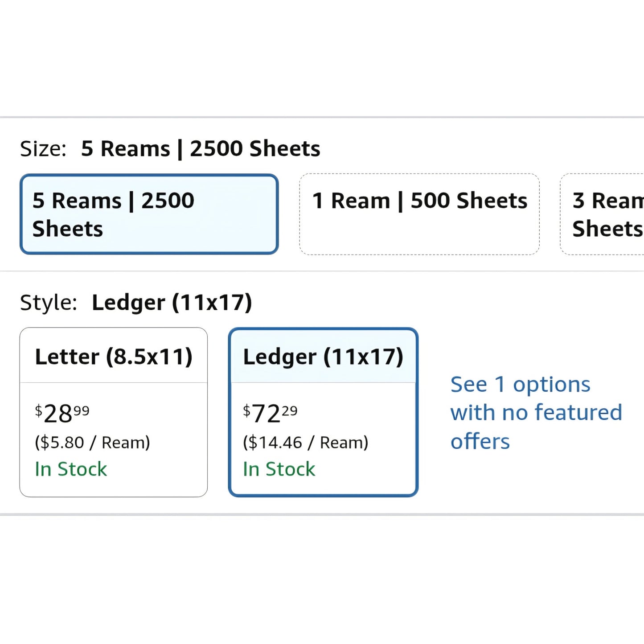Image resolution: width=644 pixels, height=644 pixels.
Task: Click the bold style heading 'Ledger (11x17)'
Action: (172, 303)
